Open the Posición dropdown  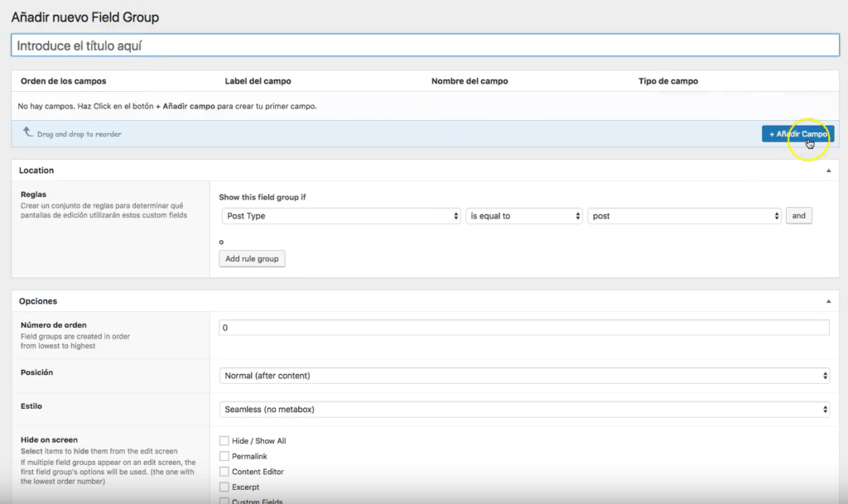tap(524, 376)
